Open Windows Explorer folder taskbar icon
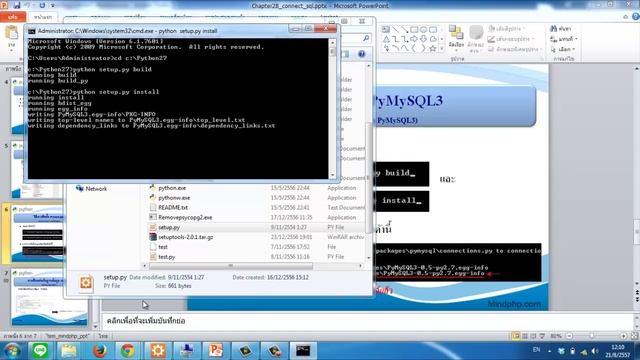This screenshot has width=640, height=360. point(69,351)
